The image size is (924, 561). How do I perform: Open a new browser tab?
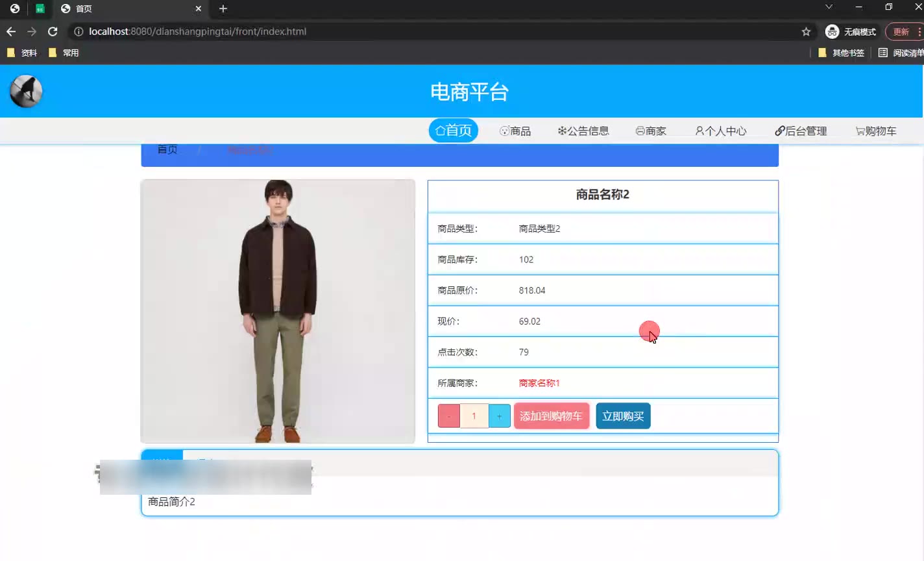click(223, 8)
